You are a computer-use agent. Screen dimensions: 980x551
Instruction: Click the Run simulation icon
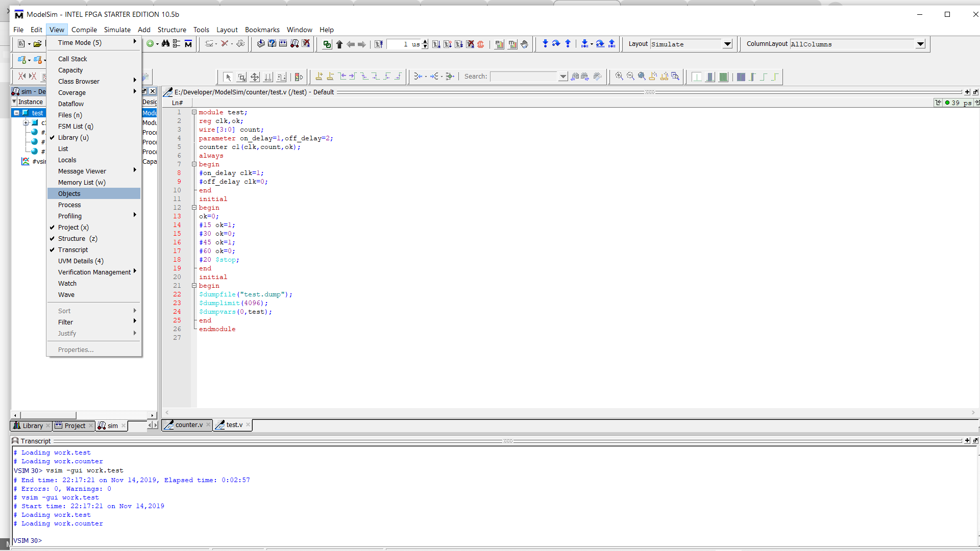(x=437, y=44)
